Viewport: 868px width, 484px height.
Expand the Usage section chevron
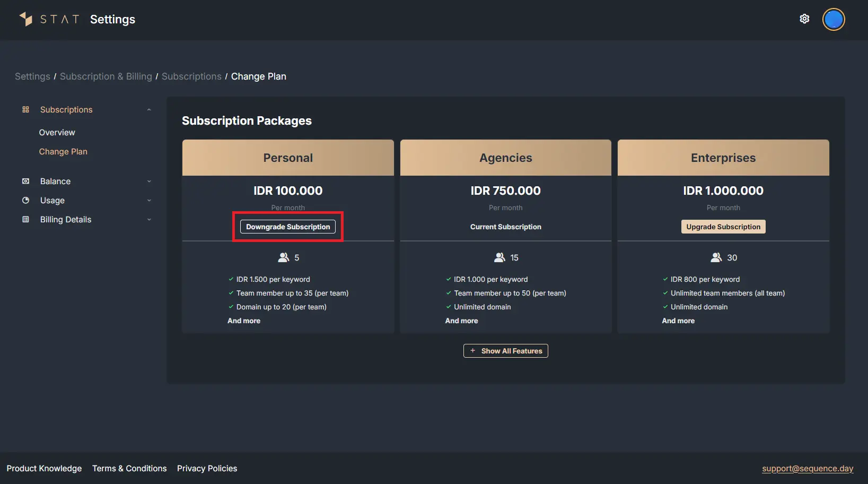pyautogui.click(x=149, y=201)
